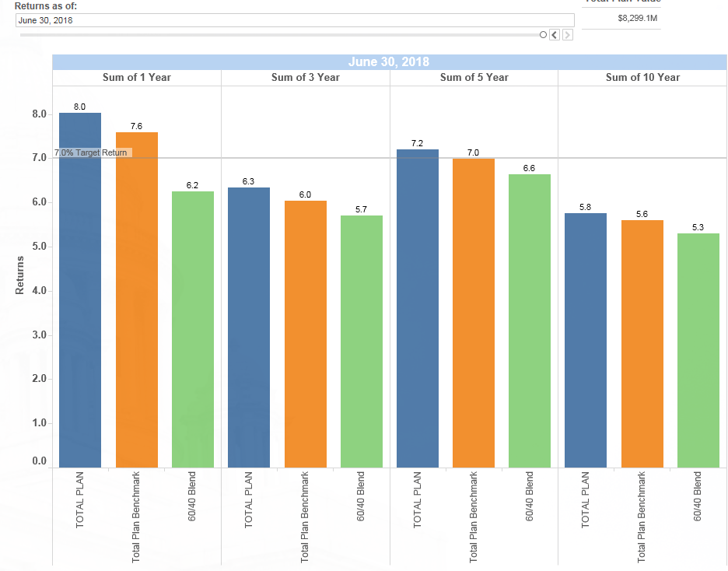
Task: Select the 10 Year benchmark bar (5.6)
Action: tap(642, 344)
